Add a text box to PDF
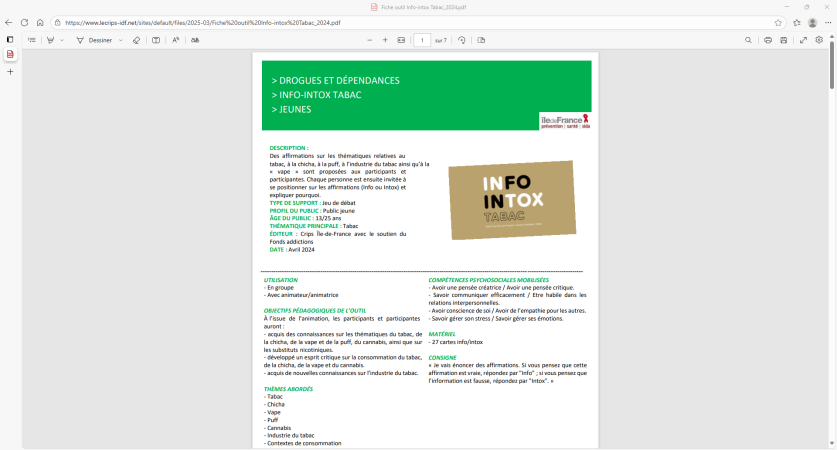The width and height of the screenshot is (837, 450). [x=155, y=40]
